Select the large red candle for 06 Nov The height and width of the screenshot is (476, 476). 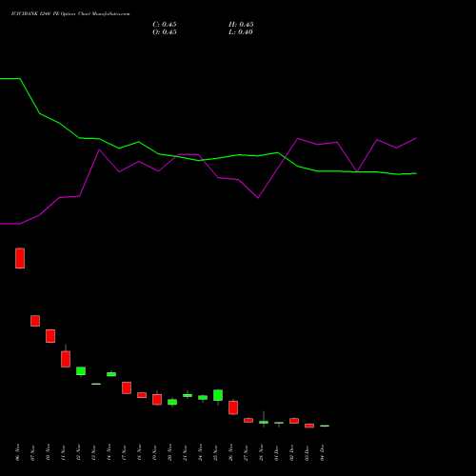click(20, 258)
